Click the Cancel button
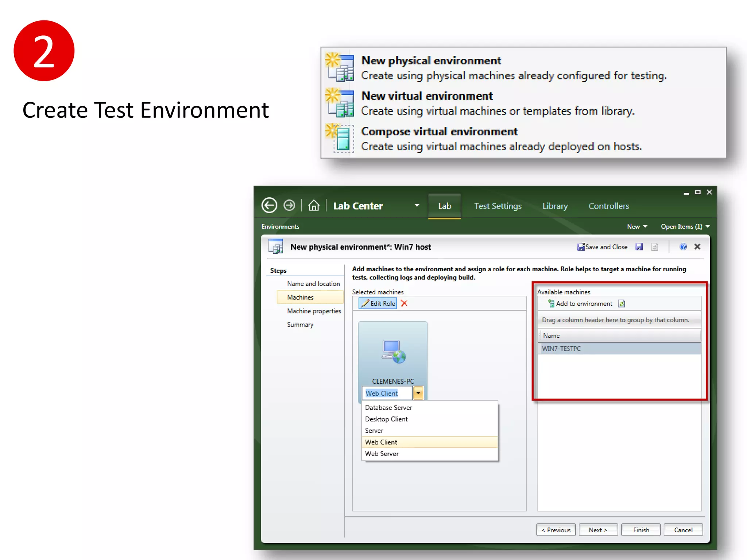 [x=683, y=530]
